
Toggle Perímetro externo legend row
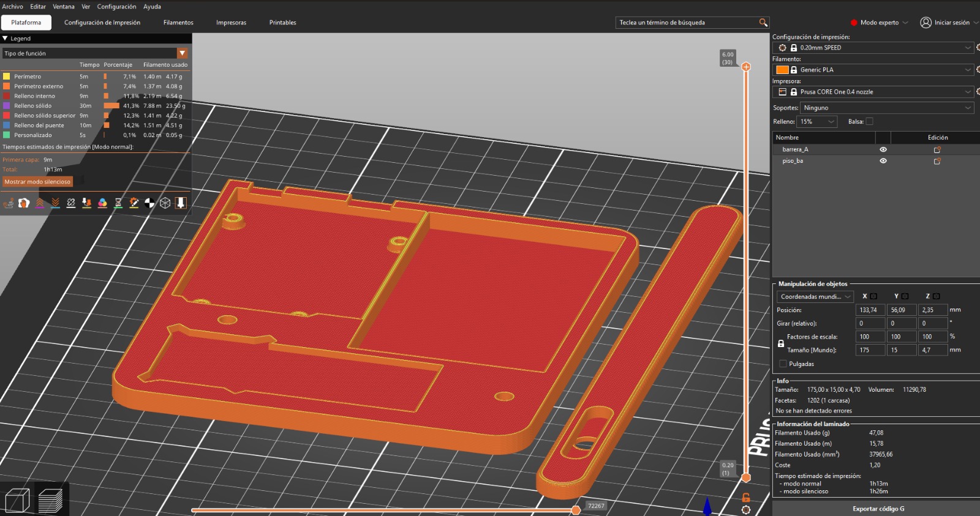coord(95,86)
